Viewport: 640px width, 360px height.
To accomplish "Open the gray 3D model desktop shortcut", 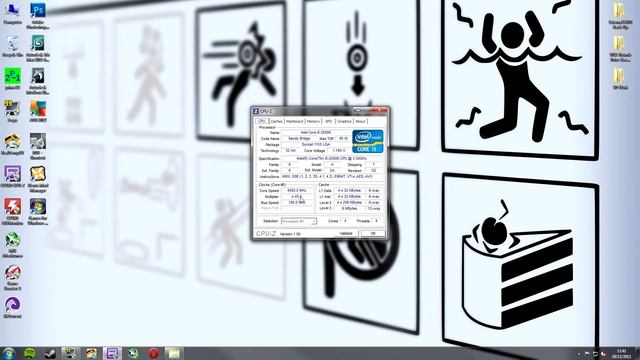I will tap(38, 147).
